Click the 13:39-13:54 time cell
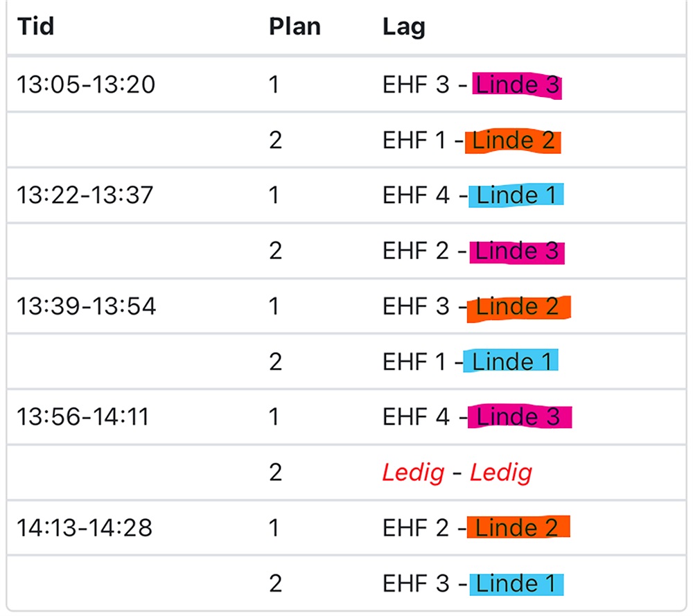693x616 pixels. [86, 306]
